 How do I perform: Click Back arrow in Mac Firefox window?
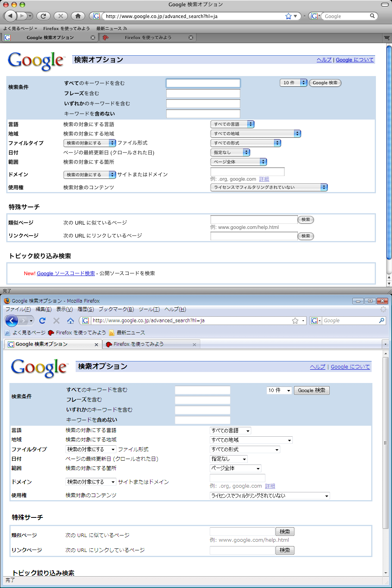10,16
